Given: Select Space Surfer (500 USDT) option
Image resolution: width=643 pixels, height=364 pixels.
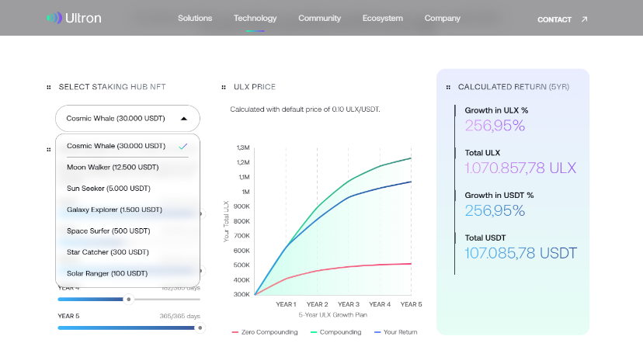Looking at the screenshot, I should 127,231.
